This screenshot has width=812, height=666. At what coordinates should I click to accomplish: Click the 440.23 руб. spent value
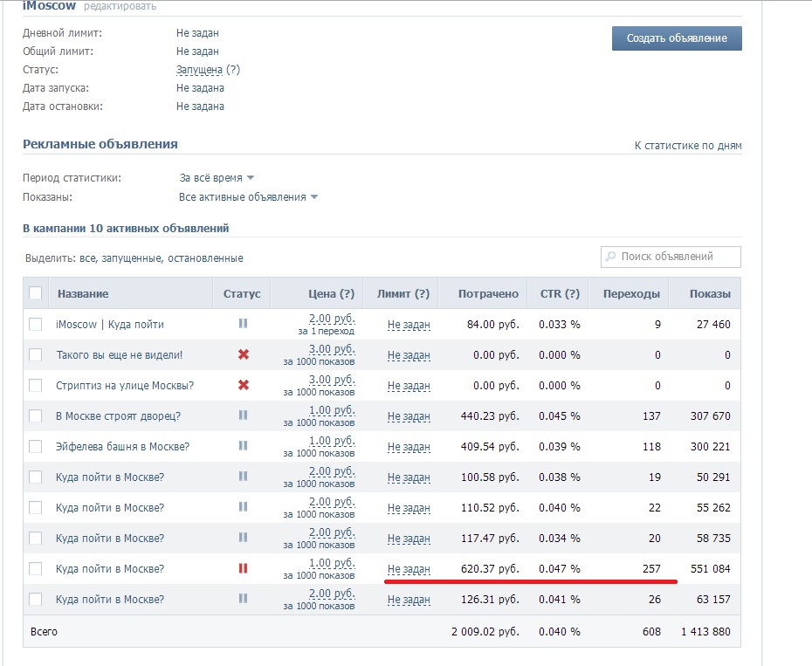(x=490, y=415)
